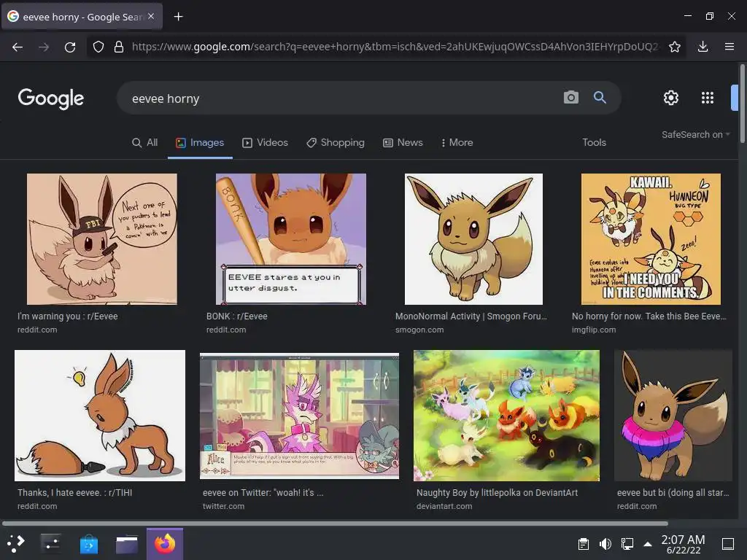Open the FBI Eevee thumbnail

pyautogui.click(x=102, y=239)
